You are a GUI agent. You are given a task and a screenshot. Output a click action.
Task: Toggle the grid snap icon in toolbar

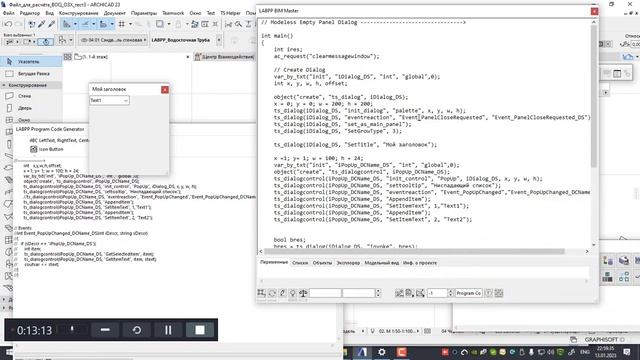pos(122,24)
